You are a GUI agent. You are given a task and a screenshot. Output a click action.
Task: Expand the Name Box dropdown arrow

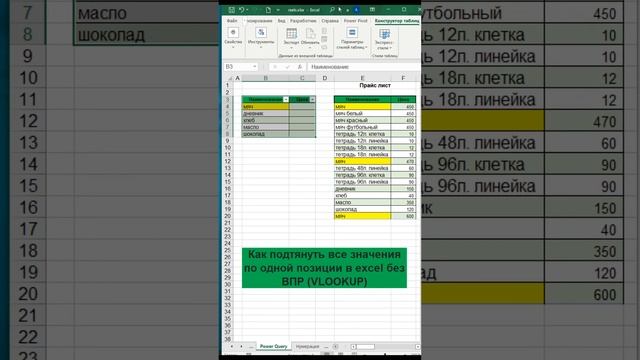point(255,67)
